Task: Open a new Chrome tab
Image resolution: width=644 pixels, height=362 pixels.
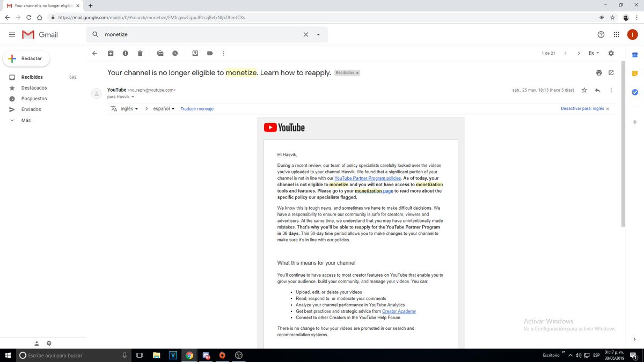Action: [x=90, y=5]
